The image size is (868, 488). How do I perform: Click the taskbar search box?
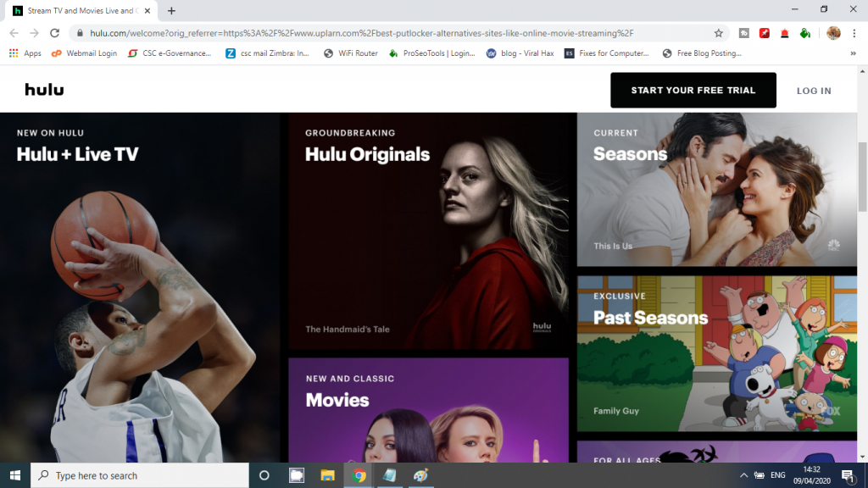tap(140, 475)
